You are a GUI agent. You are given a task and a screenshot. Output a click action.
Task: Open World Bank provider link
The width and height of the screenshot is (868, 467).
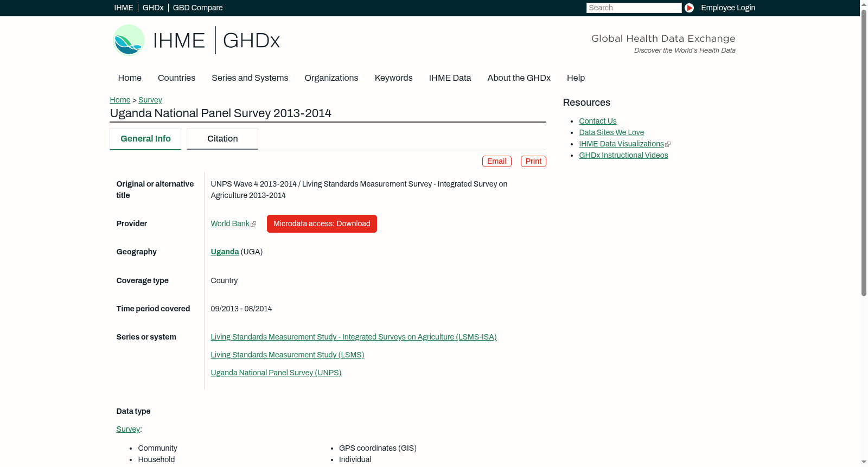(x=230, y=223)
